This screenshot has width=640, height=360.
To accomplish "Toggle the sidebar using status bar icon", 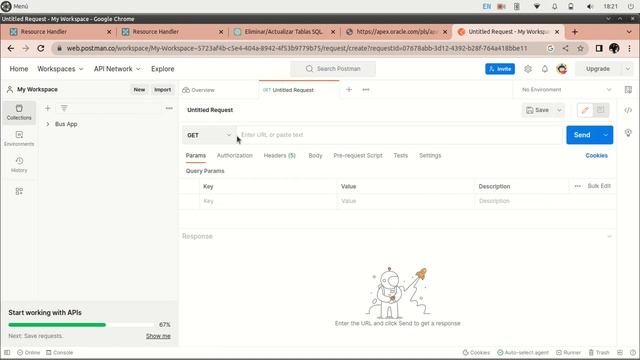I will pos(7,352).
